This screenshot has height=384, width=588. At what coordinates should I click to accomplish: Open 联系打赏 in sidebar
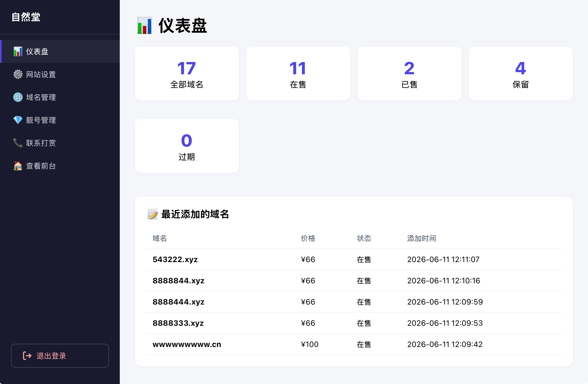point(60,143)
